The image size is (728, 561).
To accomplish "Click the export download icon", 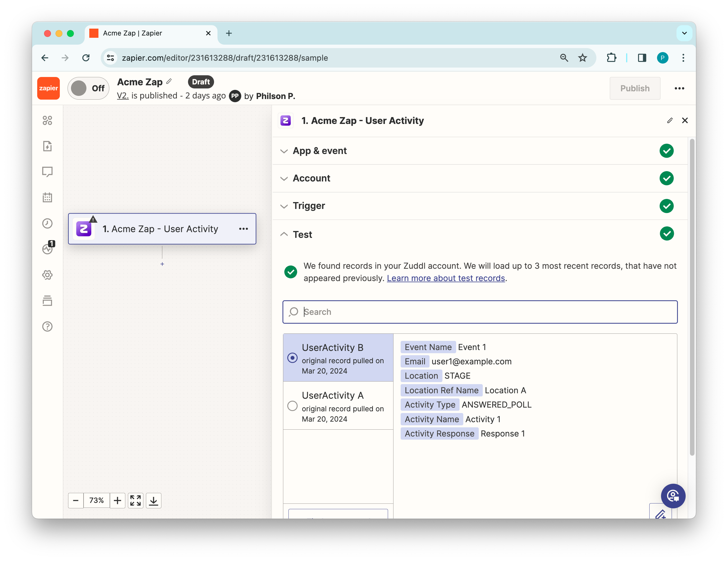I will [x=153, y=500].
